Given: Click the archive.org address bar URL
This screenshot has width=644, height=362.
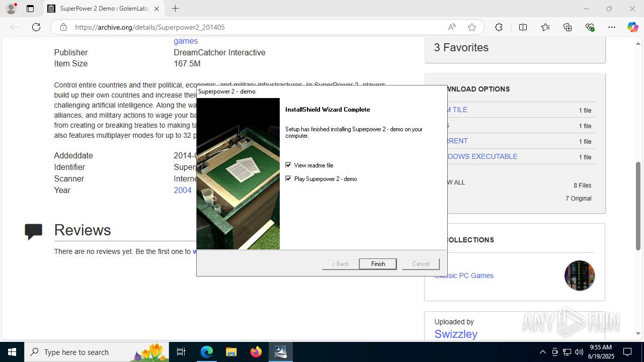Looking at the screenshot, I should tap(150, 27).
